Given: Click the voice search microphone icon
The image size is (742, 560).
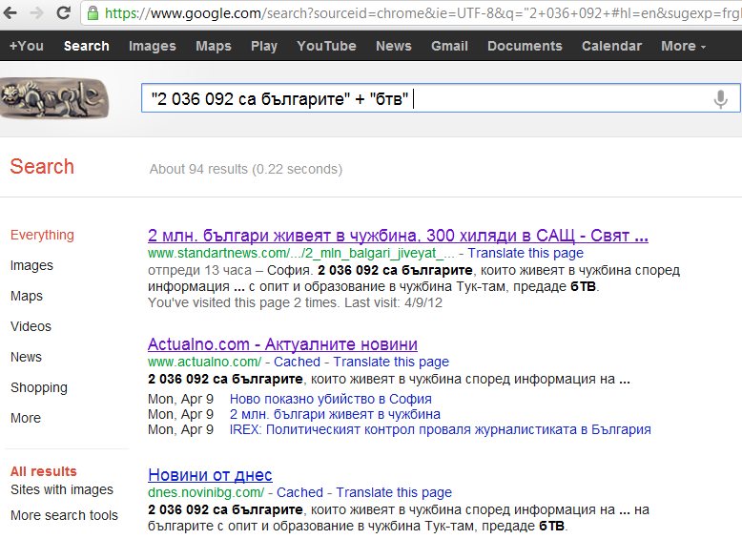Looking at the screenshot, I should point(720,98).
